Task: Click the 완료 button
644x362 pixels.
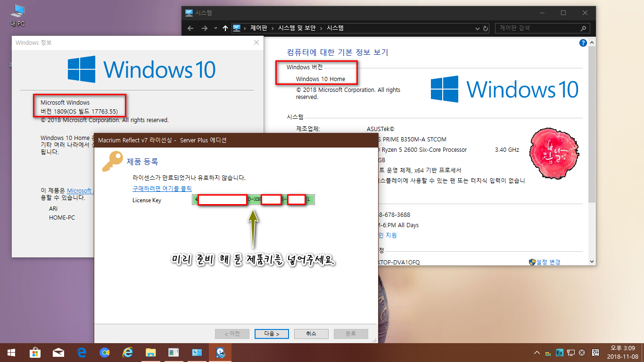Action: 351,334
